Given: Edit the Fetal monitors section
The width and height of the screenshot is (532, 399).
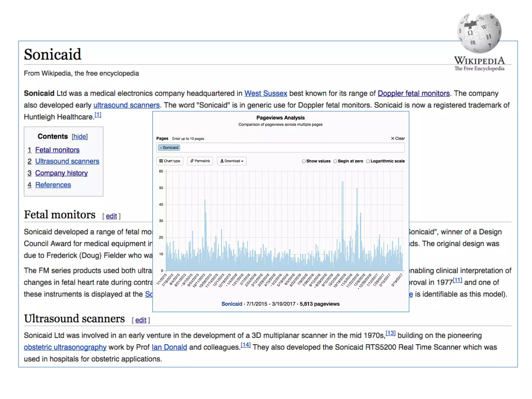Looking at the screenshot, I should tap(111, 216).
